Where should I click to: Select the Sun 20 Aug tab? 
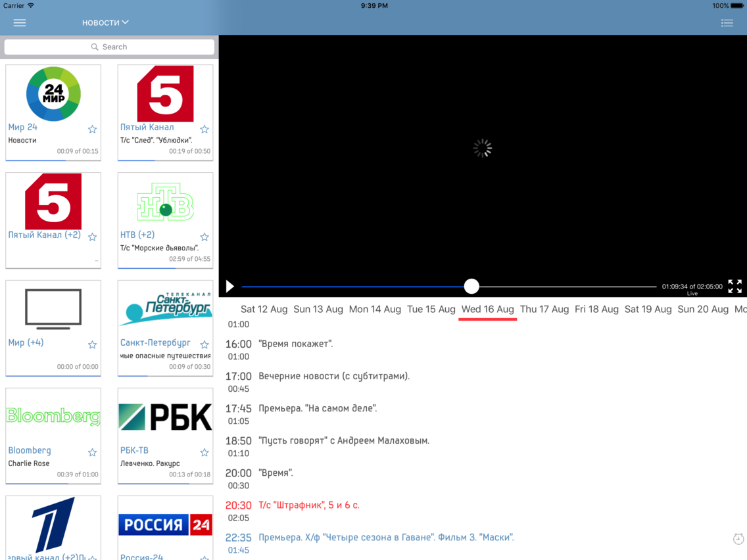click(703, 309)
